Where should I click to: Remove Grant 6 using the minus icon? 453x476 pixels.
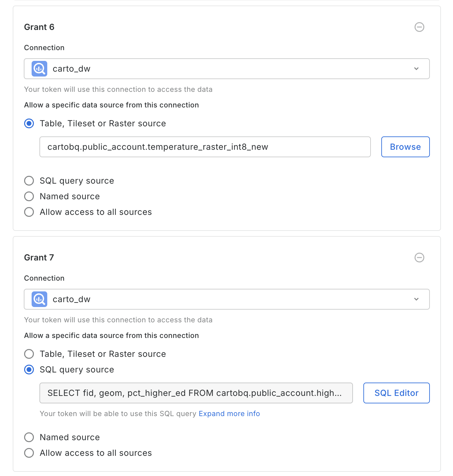click(x=419, y=27)
